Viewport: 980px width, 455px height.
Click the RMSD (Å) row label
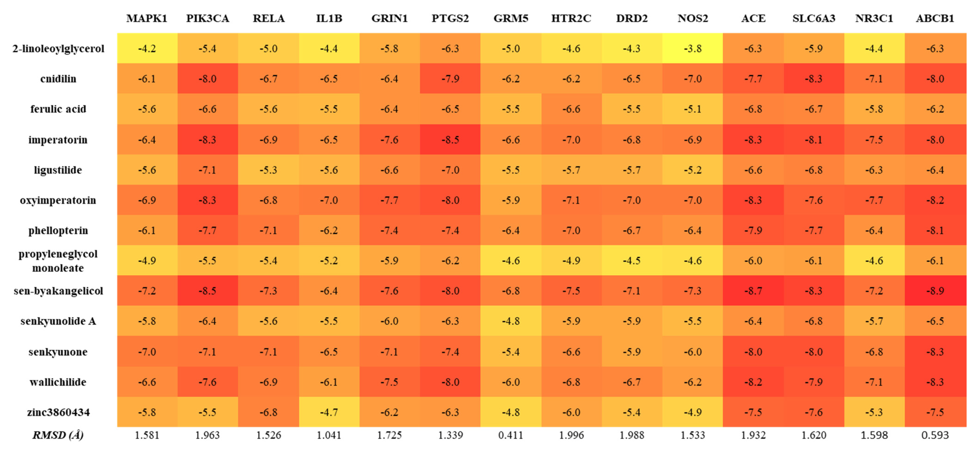pos(58,435)
